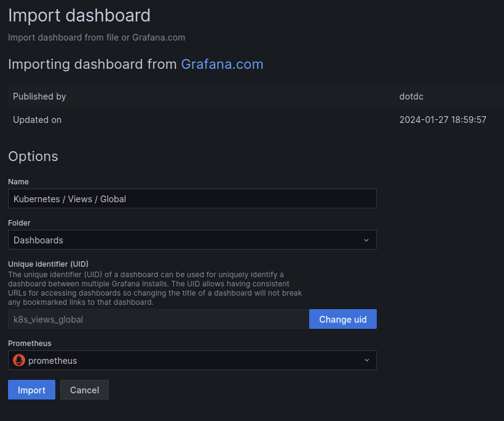Click the Prometheus flame icon

click(19, 360)
